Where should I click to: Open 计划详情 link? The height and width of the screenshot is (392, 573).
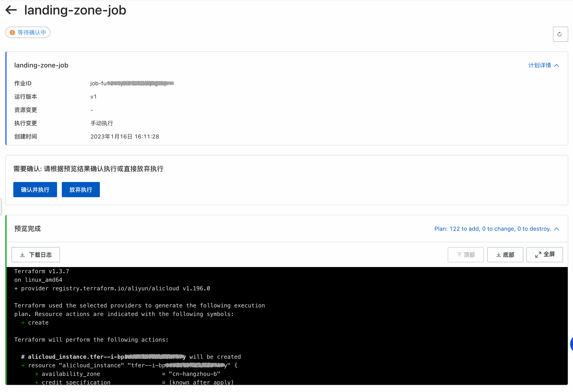point(539,65)
